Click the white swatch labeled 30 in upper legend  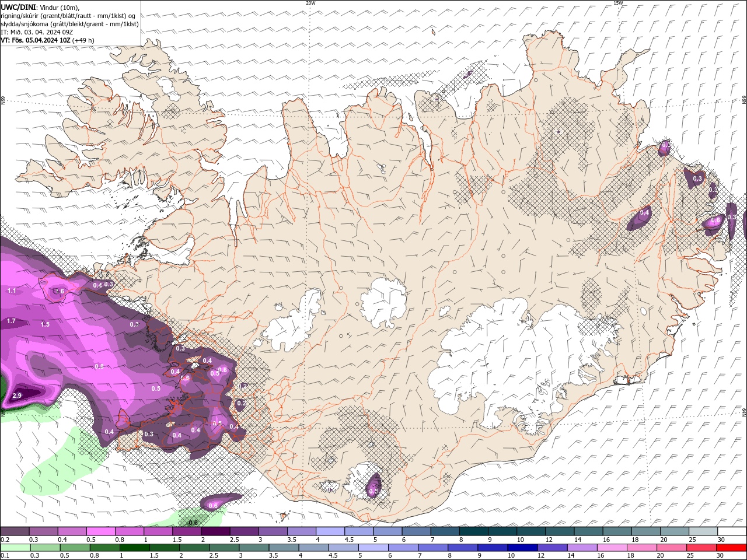coord(731,531)
